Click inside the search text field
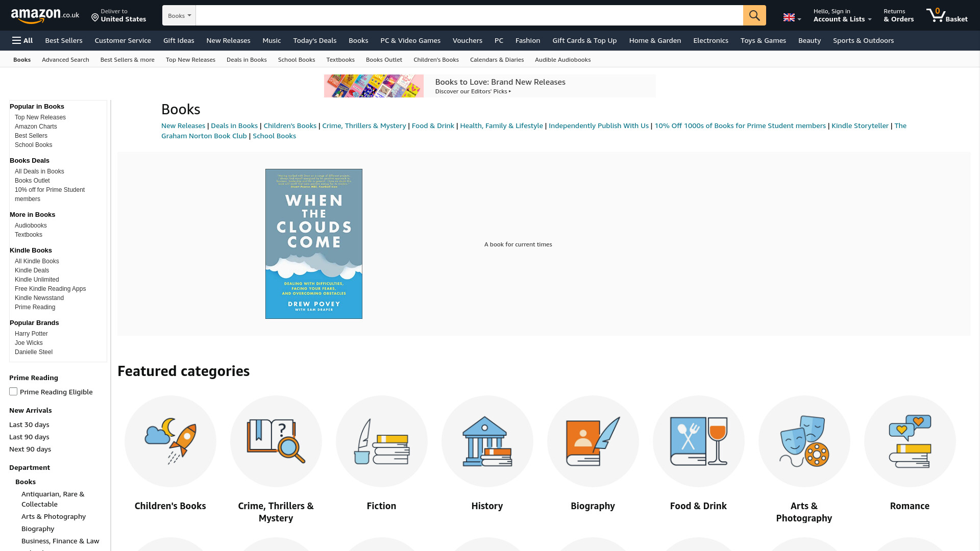 coord(470,15)
